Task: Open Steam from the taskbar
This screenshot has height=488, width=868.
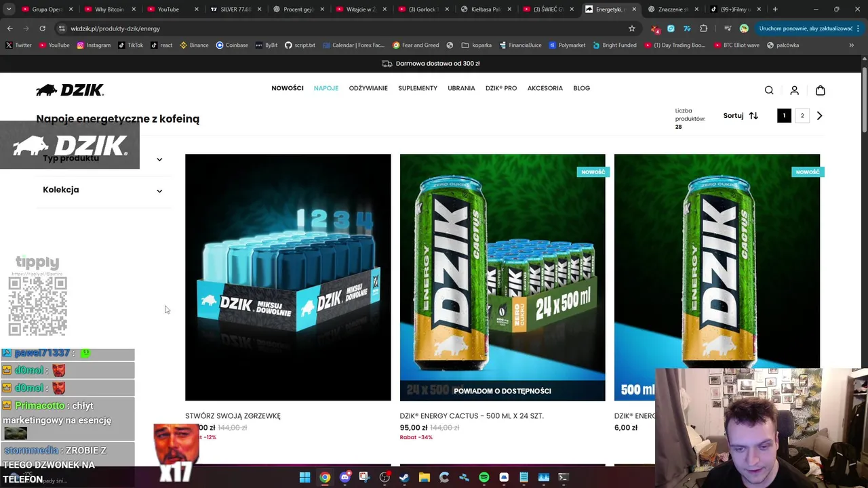Action: 404,477
